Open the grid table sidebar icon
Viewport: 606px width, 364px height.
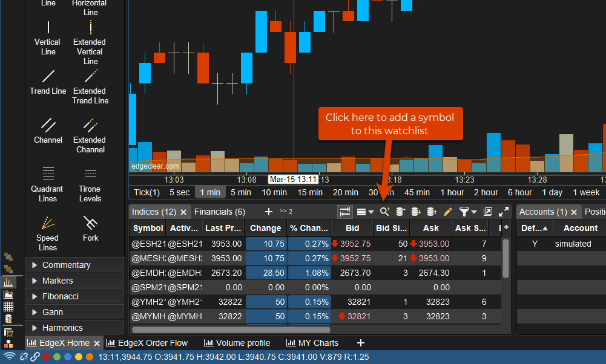tap(8, 307)
